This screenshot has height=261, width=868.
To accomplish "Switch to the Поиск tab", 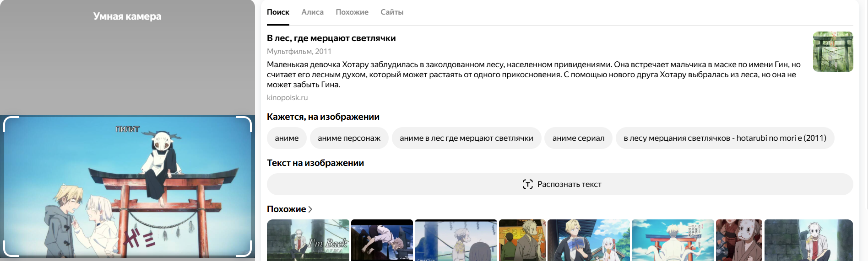I will pos(278,12).
